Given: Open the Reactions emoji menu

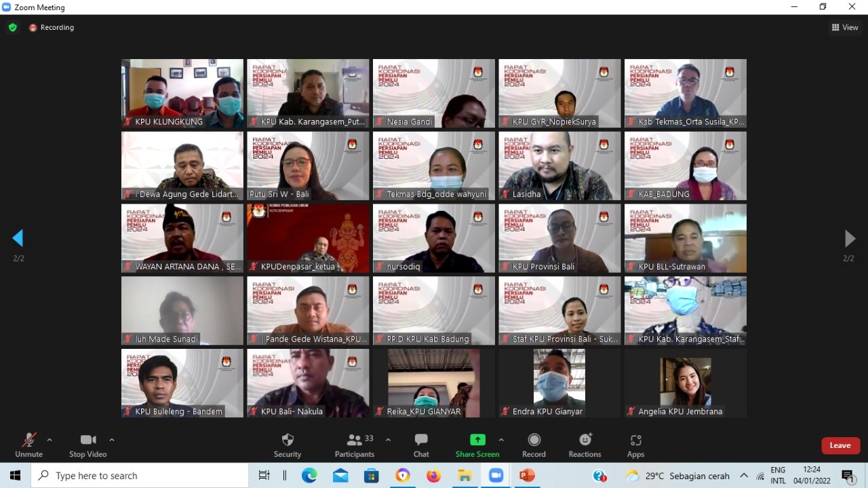Looking at the screenshot, I should click(585, 445).
